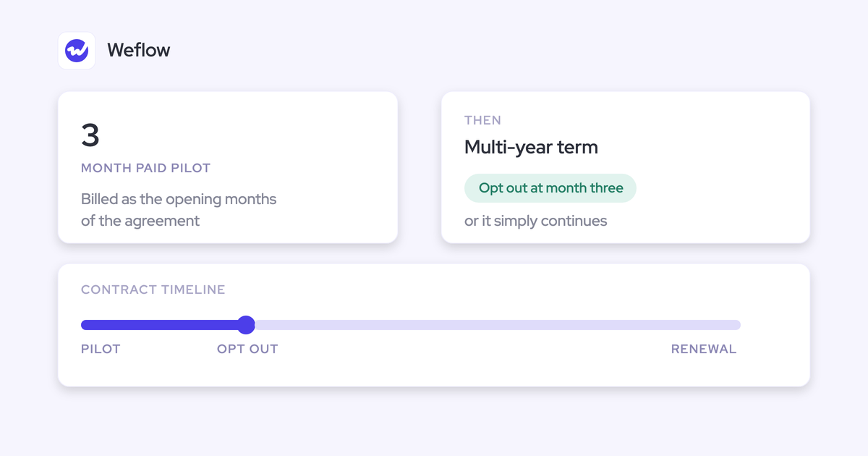868x456 pixels.
Task: Select the Multi-year term heading
Action: click(531, 148)
